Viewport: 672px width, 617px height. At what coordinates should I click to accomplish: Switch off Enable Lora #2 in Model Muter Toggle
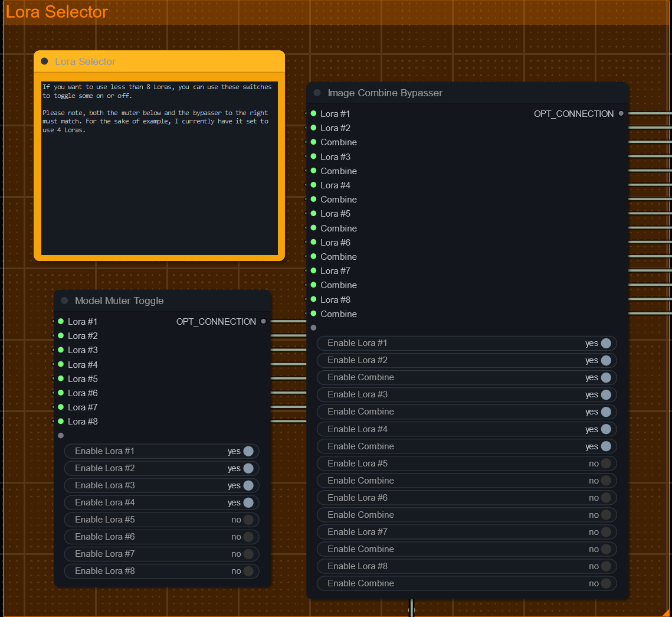(248, 468)
